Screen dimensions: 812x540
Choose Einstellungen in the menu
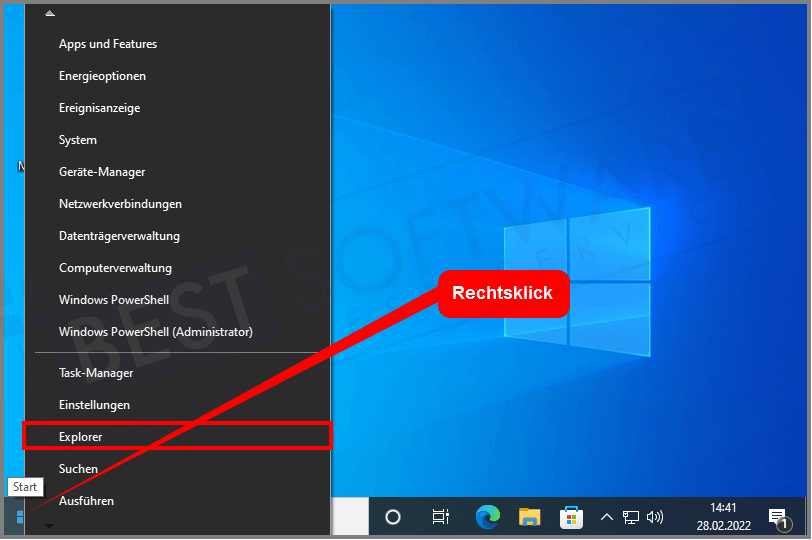click(94, 405)
